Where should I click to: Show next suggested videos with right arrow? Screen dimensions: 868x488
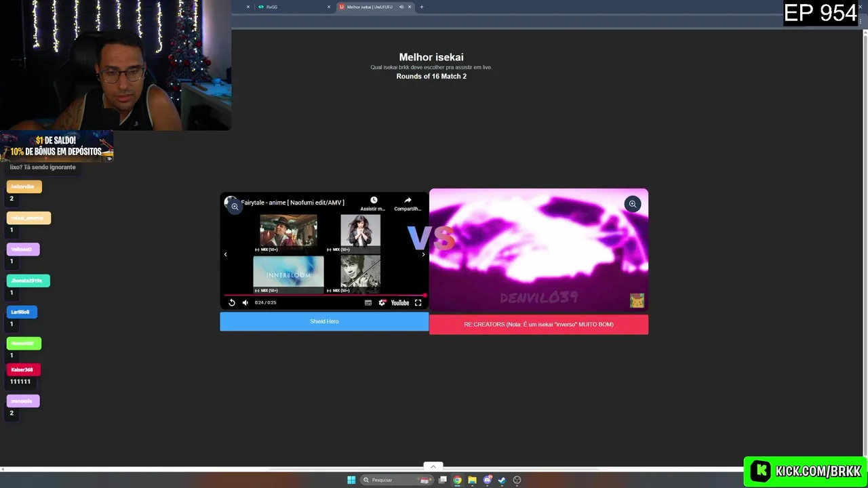pos(423,254)
